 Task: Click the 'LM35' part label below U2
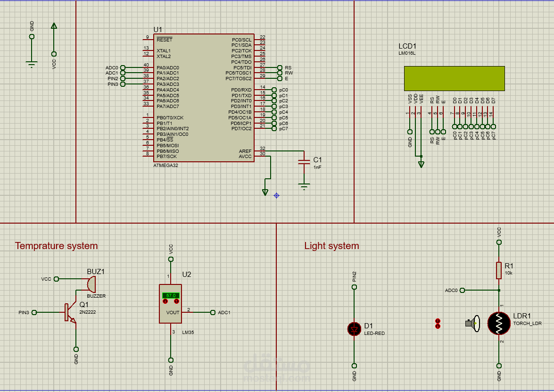(188, 333)
